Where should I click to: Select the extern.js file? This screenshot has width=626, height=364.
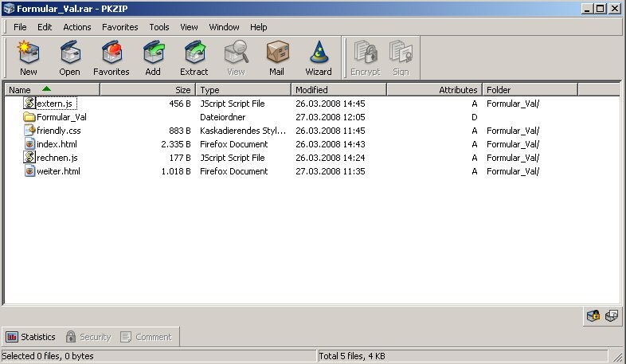click(x=56, y=104)
